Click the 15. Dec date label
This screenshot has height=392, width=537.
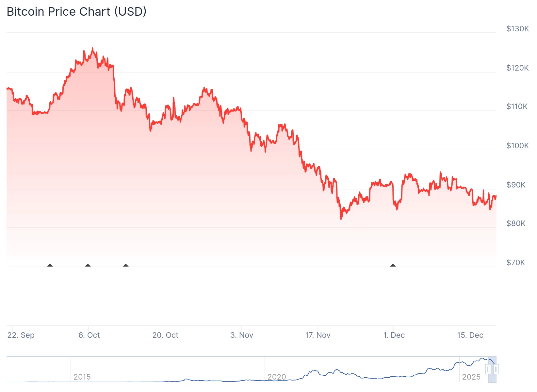470,335
